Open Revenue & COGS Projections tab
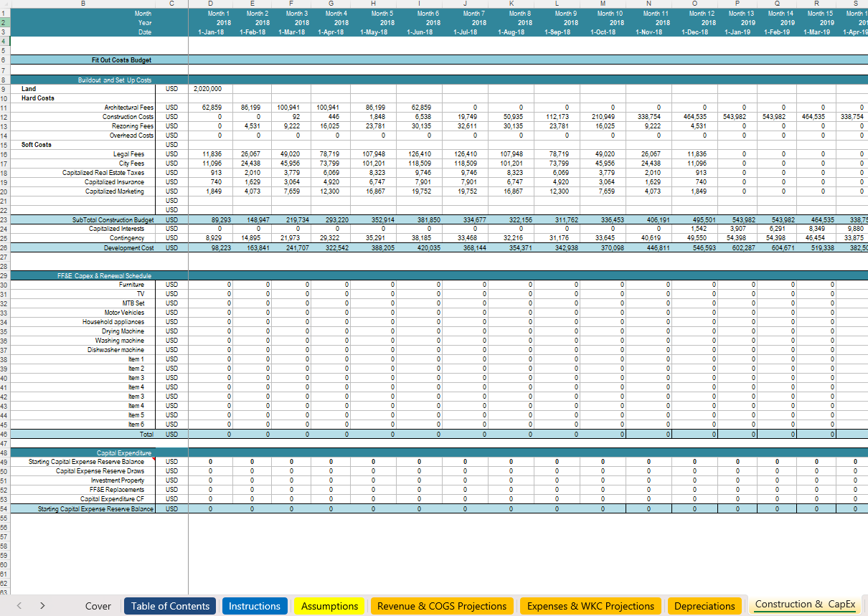 click(x=442, y=606)
